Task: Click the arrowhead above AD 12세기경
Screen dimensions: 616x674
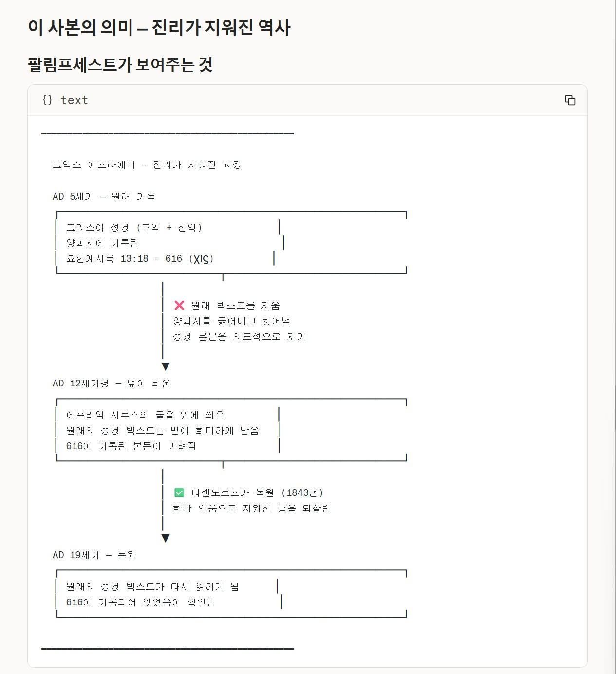Action: 166,366
